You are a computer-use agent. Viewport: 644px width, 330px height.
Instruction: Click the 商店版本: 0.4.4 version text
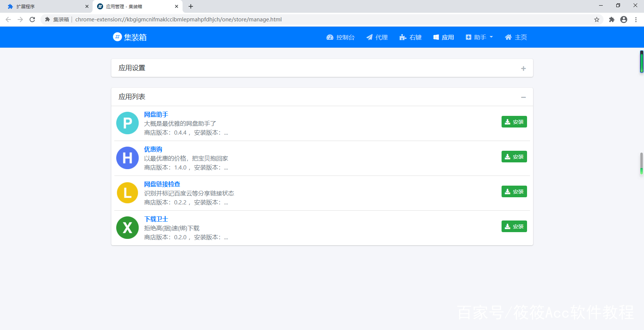pos(165,132)
